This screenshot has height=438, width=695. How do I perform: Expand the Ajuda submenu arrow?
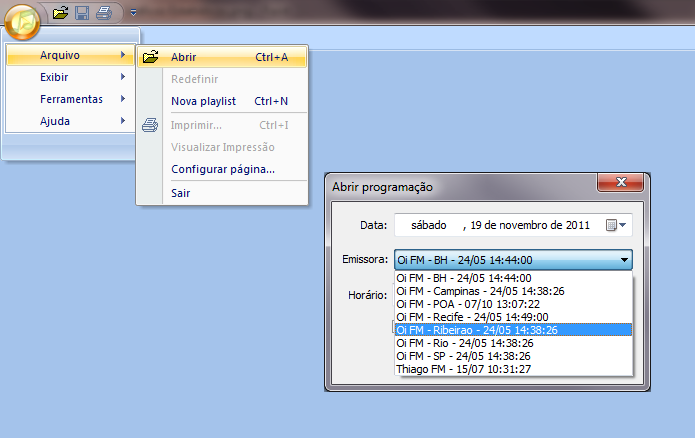[x=123, y=121]
